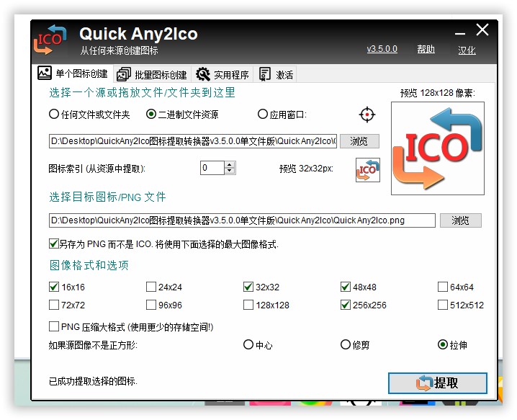Select the 应用窗口 radio option
The image size is (517, 420).
pos(282,115)
